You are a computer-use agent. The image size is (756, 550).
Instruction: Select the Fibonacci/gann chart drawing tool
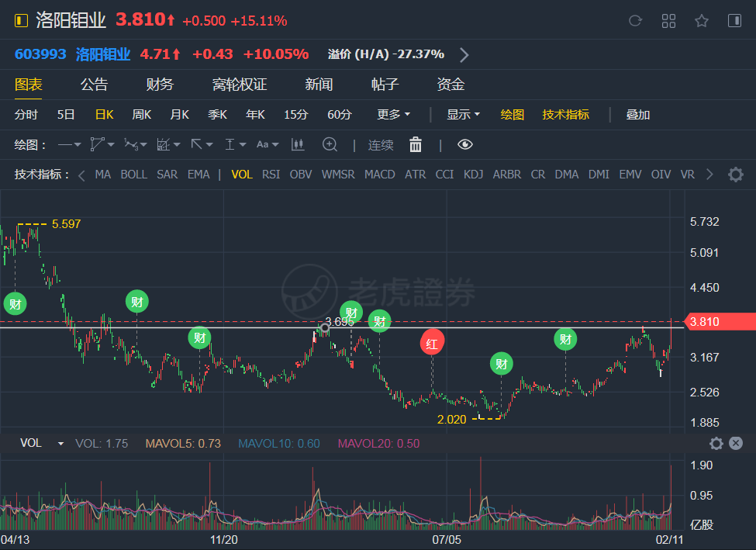[x=164, y=144]
